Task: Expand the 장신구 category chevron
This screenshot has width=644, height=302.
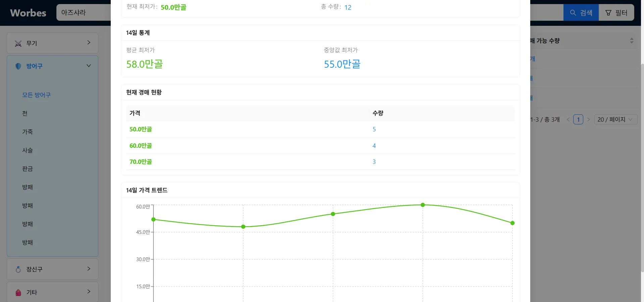Action: [x=89, y=268]
